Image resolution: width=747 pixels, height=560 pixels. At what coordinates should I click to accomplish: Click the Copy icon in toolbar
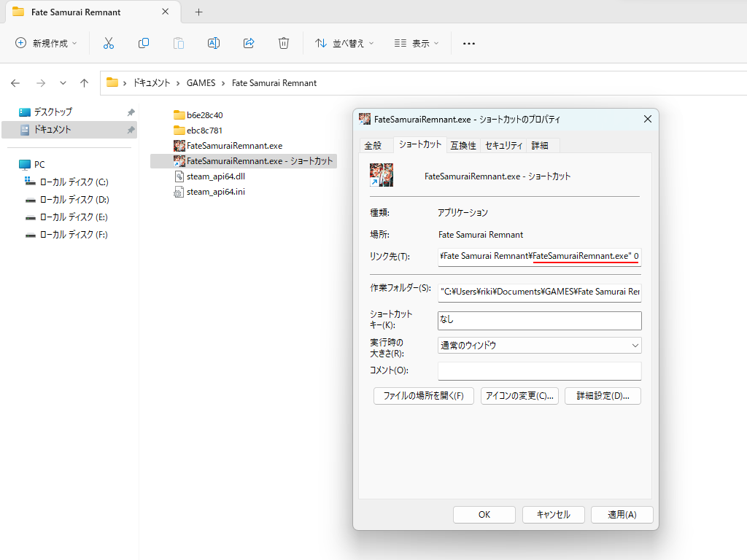(144, 43)
